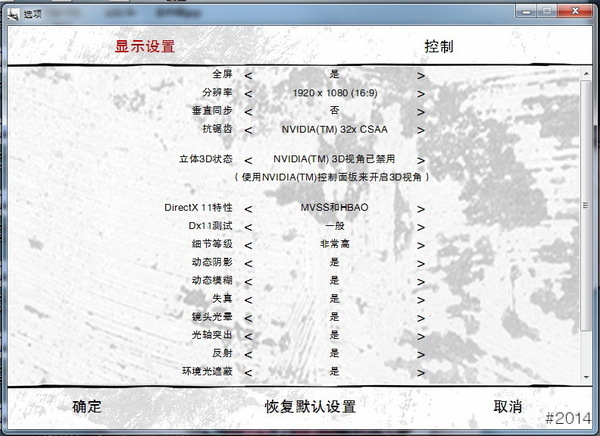The height and width of the screenshot is (436, 600).
Task: Toggle 垂直同步 using its right arrow
Action: click(421, 112)
